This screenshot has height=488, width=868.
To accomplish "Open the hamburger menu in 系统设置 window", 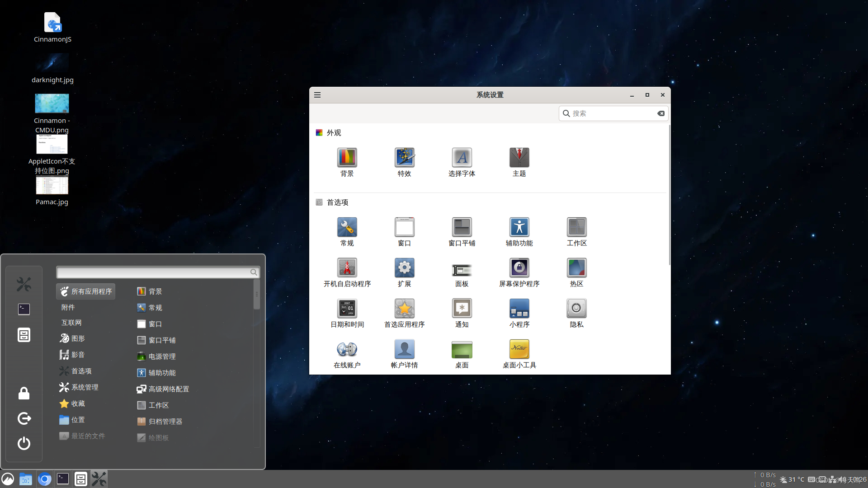I will [x=317, y=95].
